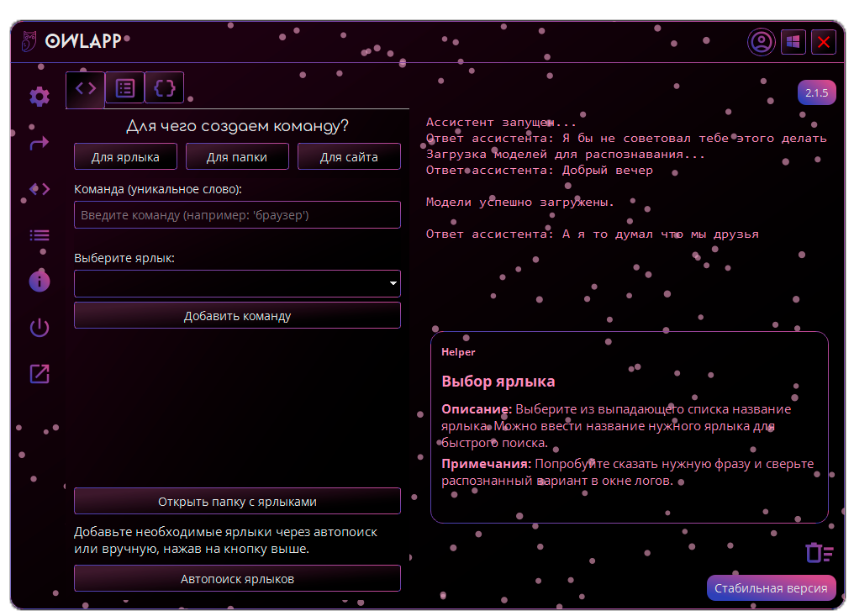The height and width of the screenshot is (616, 854).
Task: Click the command input field
Action: click(237, 214)
